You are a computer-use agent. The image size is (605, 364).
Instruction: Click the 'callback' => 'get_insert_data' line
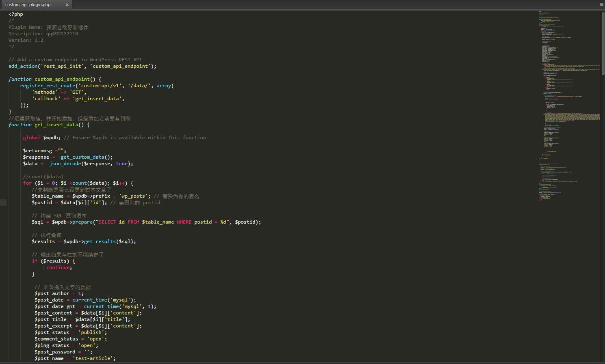pos(78,99)
